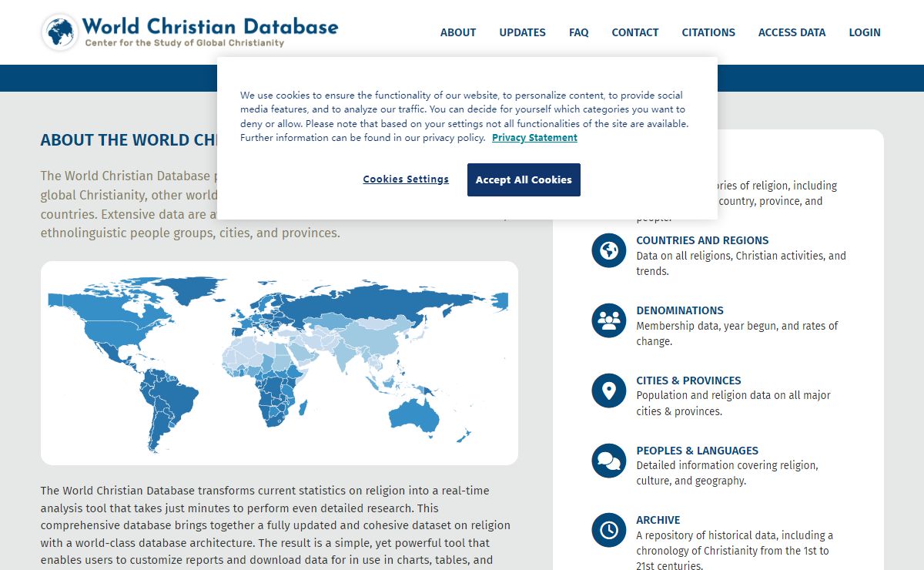Open the DENOMINATIONS heading link

click(x=680, y=310)
